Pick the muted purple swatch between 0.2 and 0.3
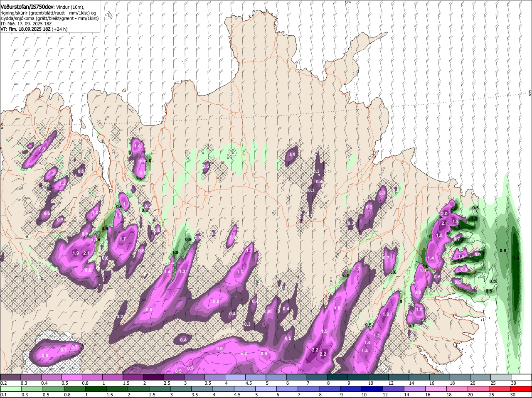 (10, 377)
